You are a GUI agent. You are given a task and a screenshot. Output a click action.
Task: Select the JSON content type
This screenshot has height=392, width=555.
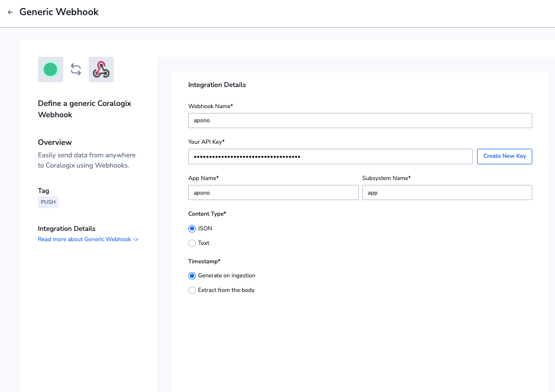pyautogui.click(x=192, y=229)
